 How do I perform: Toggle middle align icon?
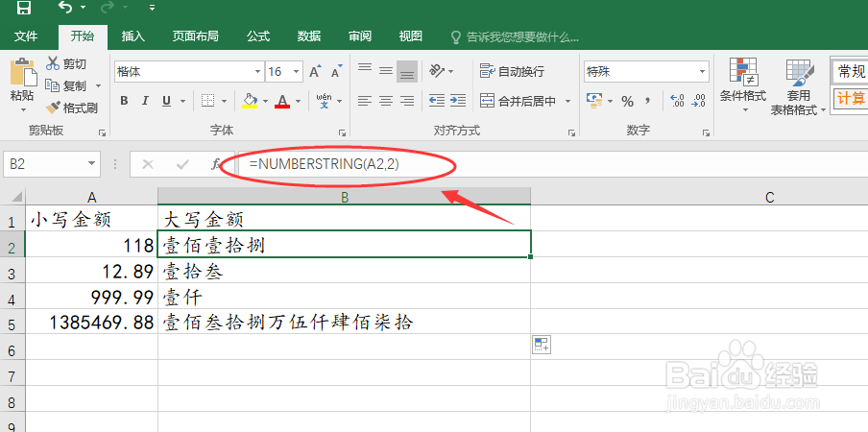click(x=386, y=71)
